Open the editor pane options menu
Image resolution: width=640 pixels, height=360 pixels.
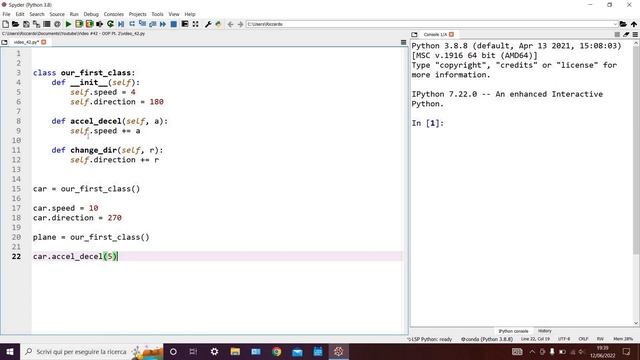403,42
